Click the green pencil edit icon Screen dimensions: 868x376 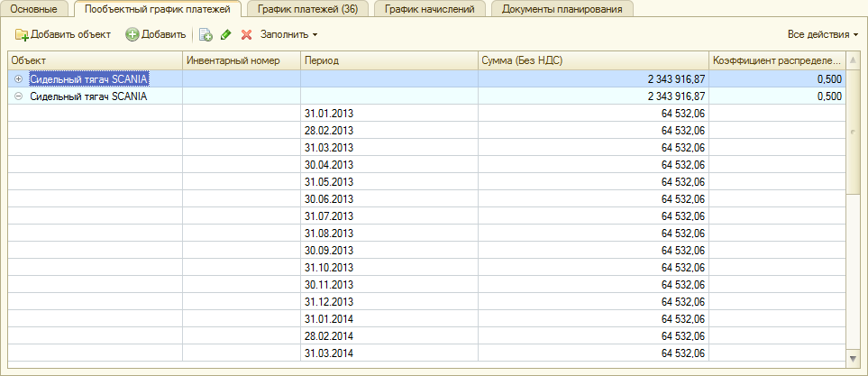(x=226, y=34)
